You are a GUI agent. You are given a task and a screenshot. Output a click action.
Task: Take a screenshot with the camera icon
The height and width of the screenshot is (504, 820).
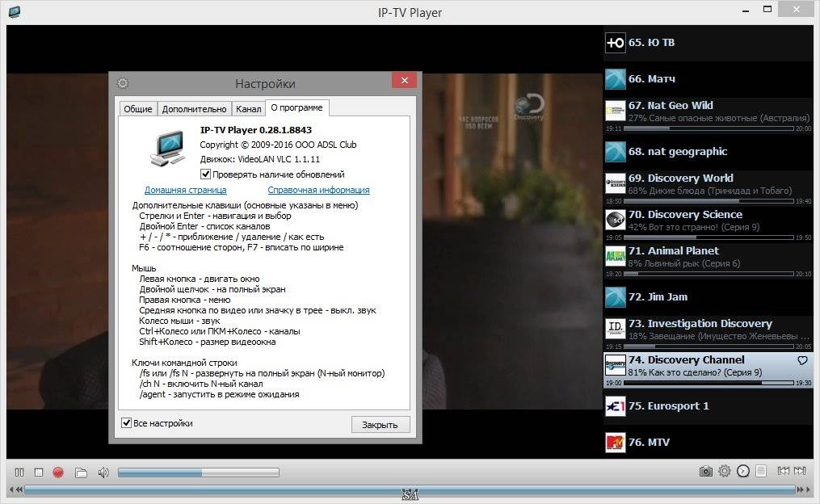coord(705,472)
